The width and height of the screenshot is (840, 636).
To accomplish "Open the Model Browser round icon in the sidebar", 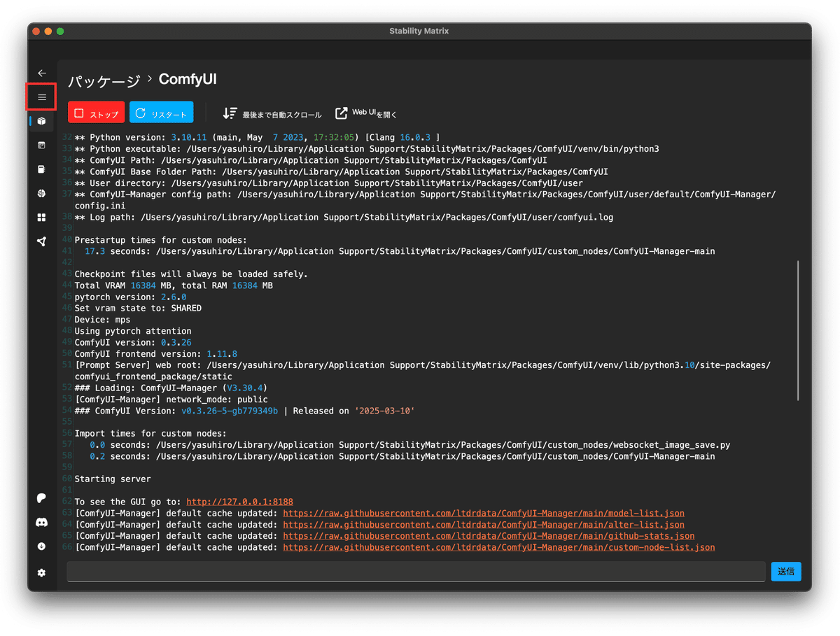I will click(42, 193).
